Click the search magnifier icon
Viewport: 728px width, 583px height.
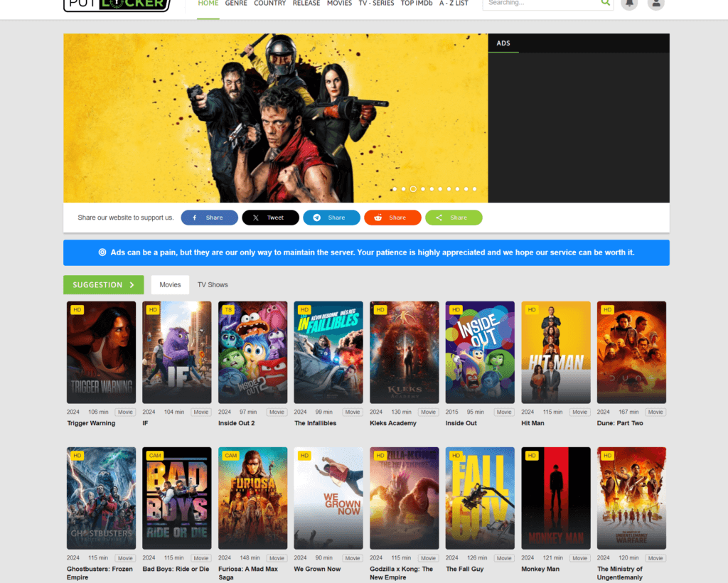605,3
